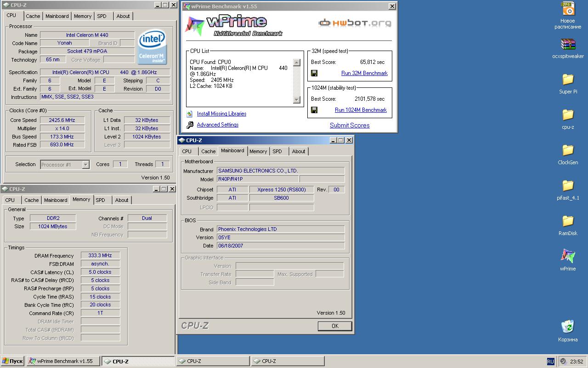The image size is (588, 368).
Task: Select the last CPU-Z taskbar button
Action: coord(288,361)
